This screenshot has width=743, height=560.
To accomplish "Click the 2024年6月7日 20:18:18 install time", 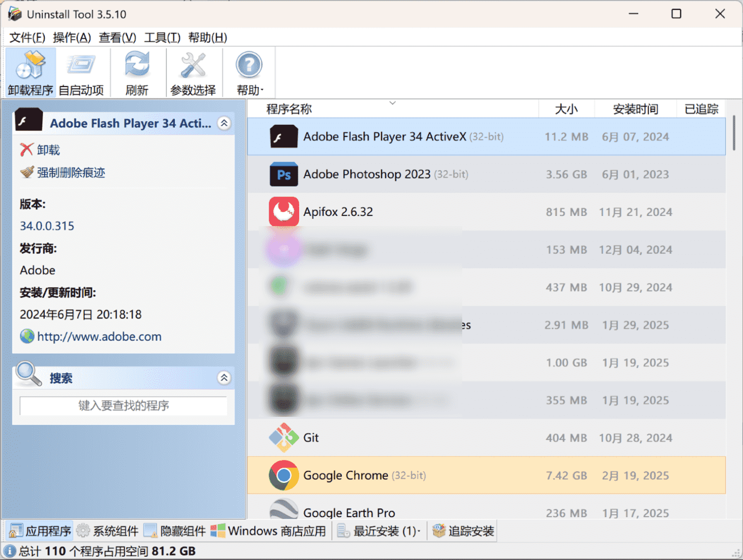I will coord(81,315).
